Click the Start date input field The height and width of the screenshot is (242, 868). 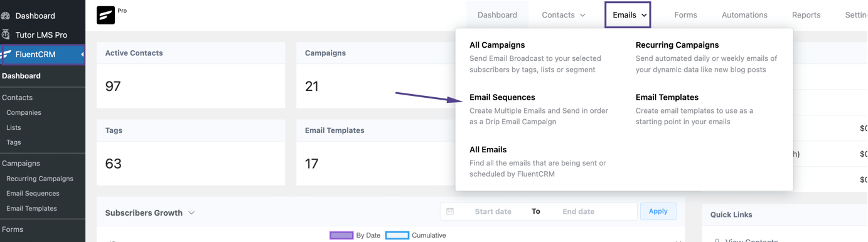[x=493, y=211]
